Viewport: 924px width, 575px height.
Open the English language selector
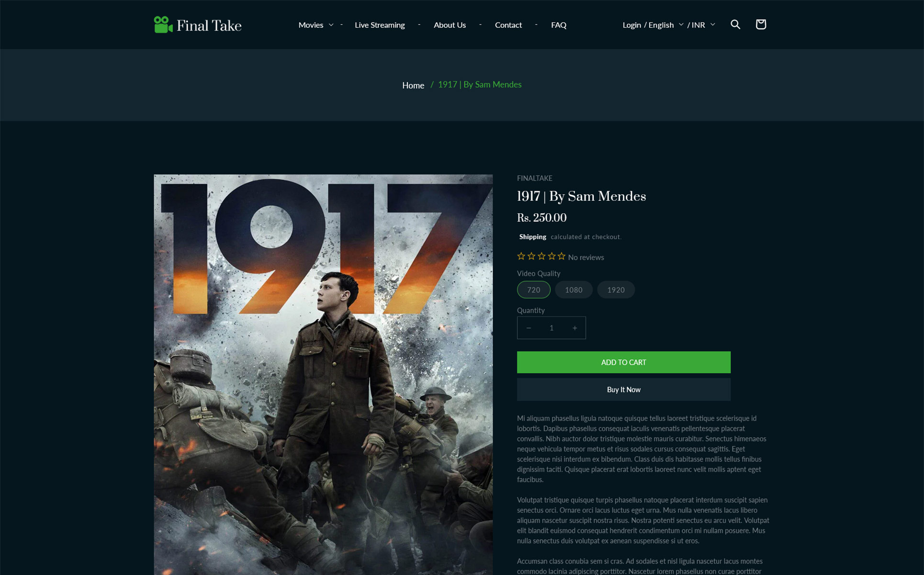666,25
